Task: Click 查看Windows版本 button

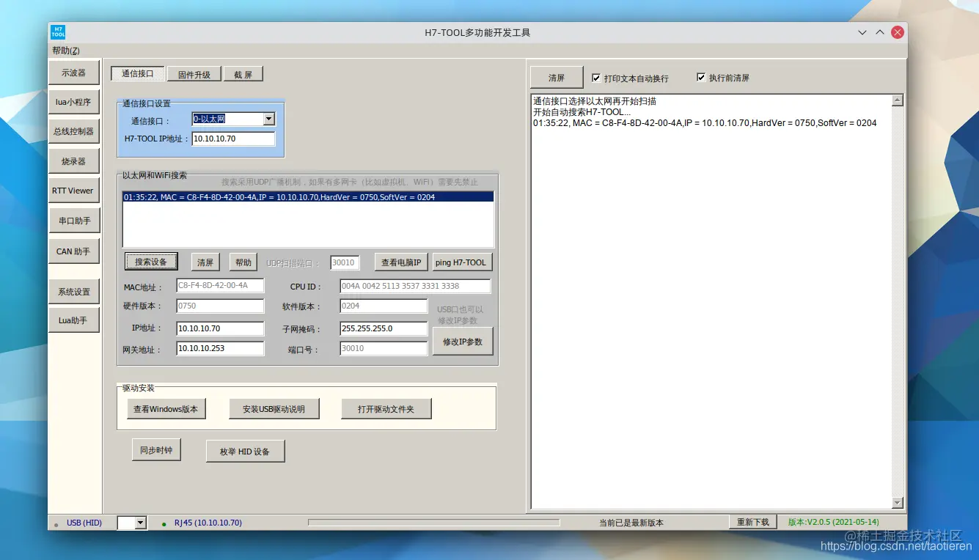Action: (x=166, y=409)
